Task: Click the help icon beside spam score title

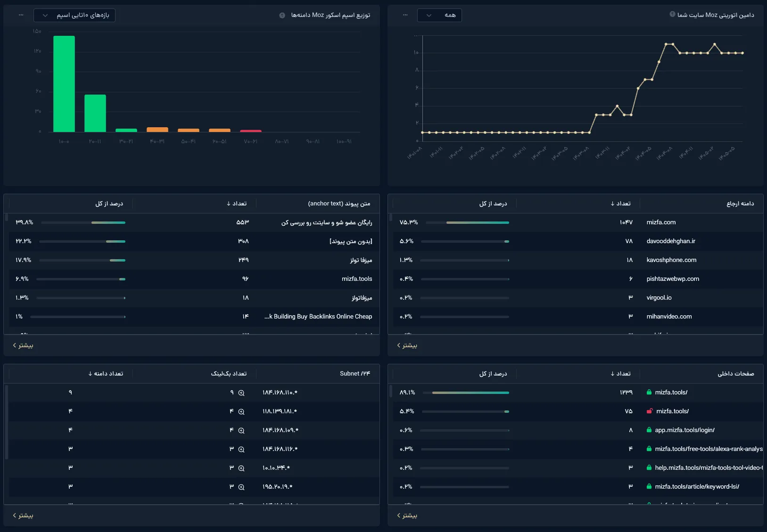Action: click(282, 15)
